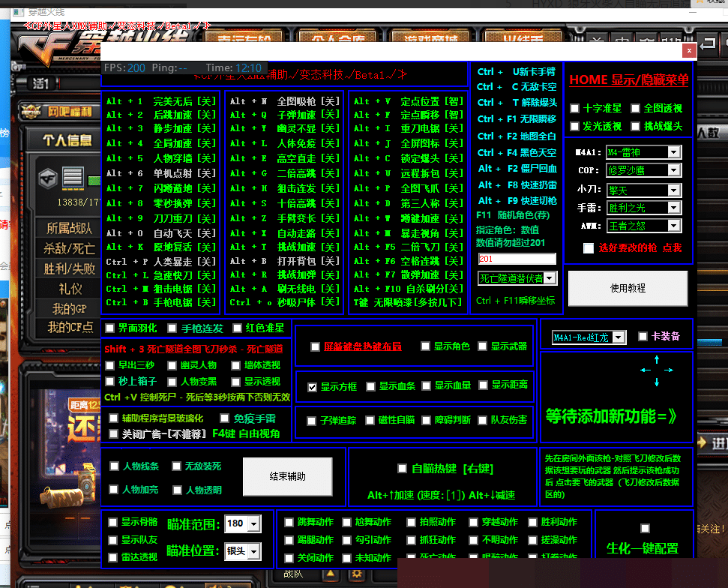Tick the 磁性自瞄 checkbox

370,420
